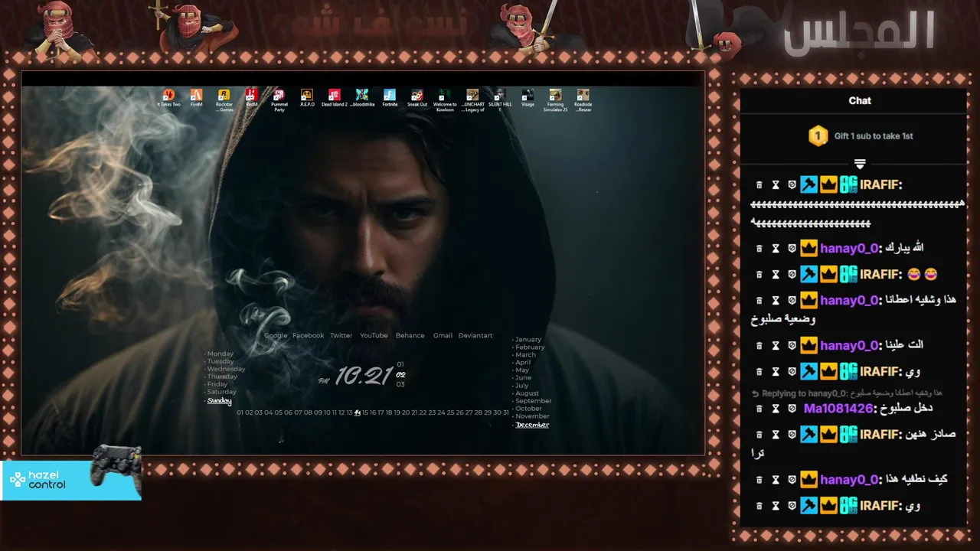This screenshot has width=980, height=551.
Task: Delete IRAFIF's 'صادز هنهن' message
Action: pos(759,435)
